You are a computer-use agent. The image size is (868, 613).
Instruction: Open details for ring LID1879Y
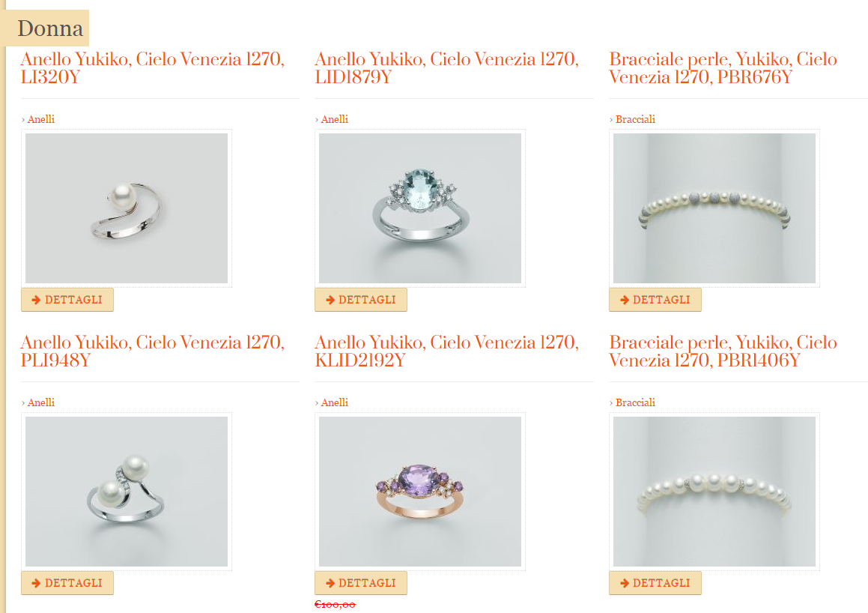(361, 300)
